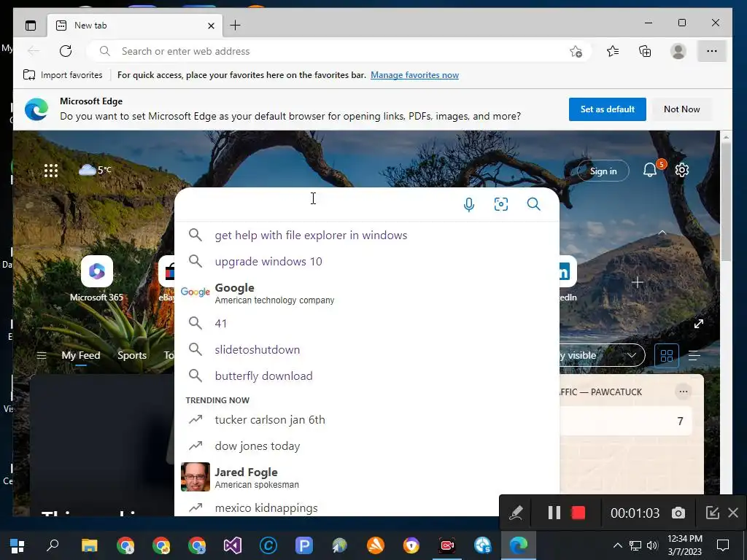Expand background image with diagonal arrows icon
Viewport: 747px width, 560px height.
point(698,324)
